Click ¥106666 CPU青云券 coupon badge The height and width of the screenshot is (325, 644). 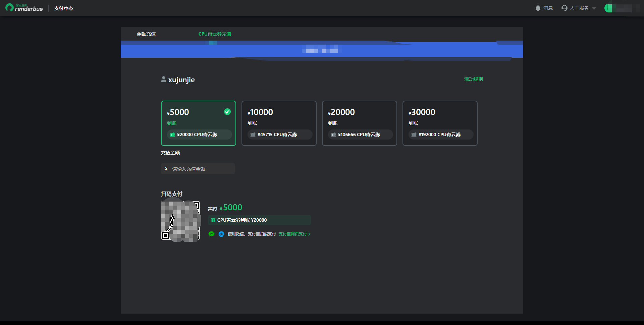[361, 134]
